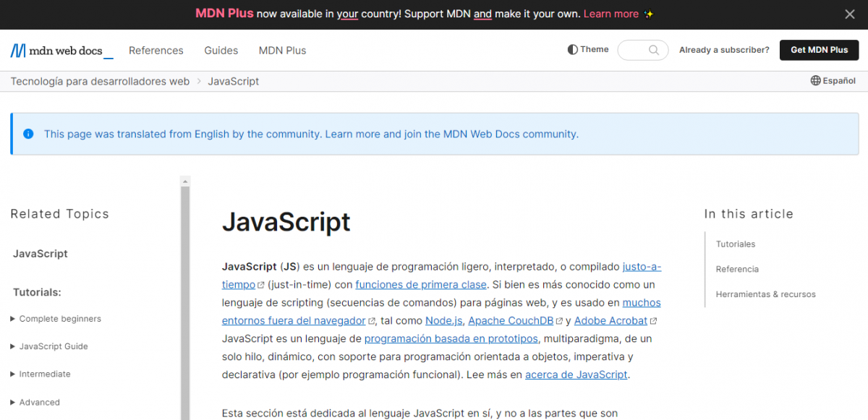Jump to Tutoriales in article outline
The image size is (868, 420).
click(x=736, y=244)
